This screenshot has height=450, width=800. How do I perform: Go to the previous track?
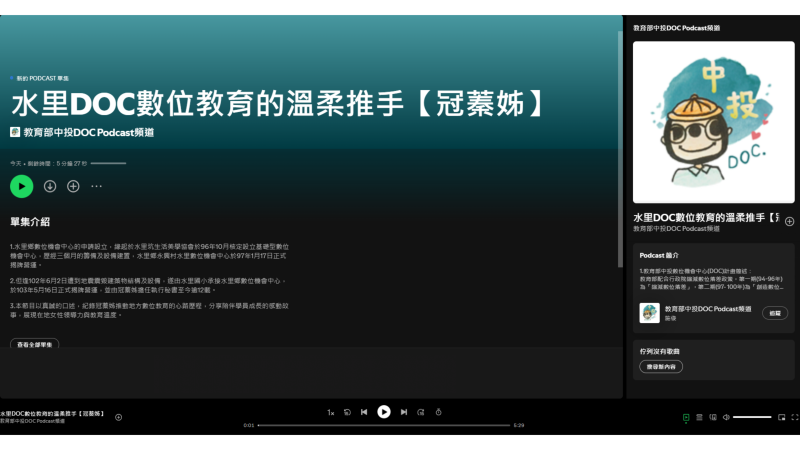tap(364, 412)
